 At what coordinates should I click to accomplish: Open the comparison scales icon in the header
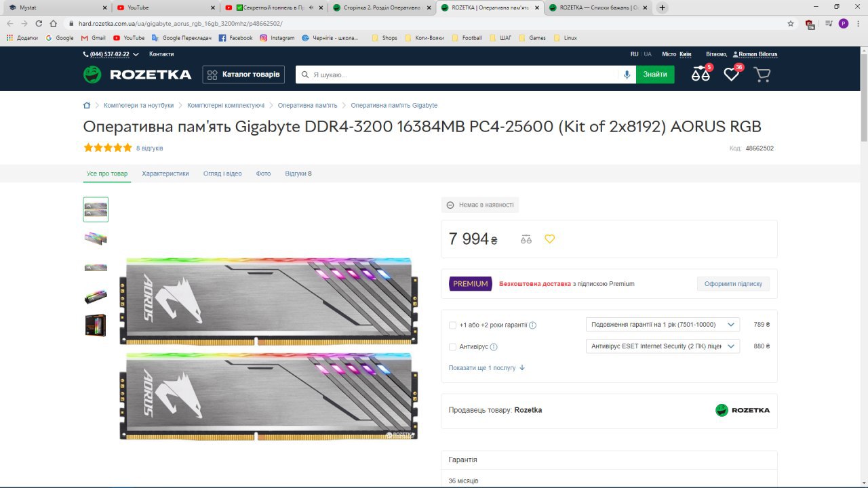tap(701, 75)
